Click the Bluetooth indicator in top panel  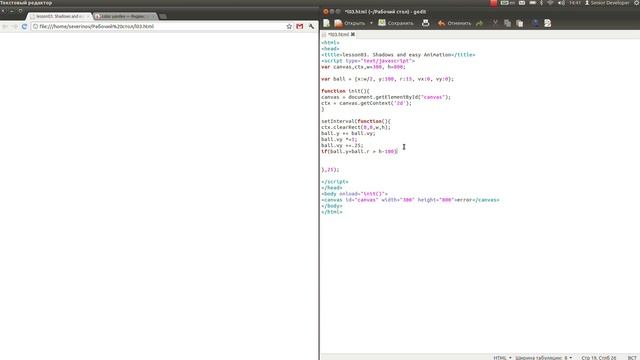coord(542,3)
